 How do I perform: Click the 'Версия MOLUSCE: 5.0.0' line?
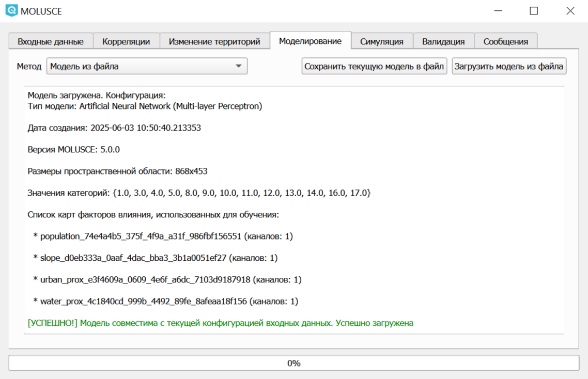73,150
